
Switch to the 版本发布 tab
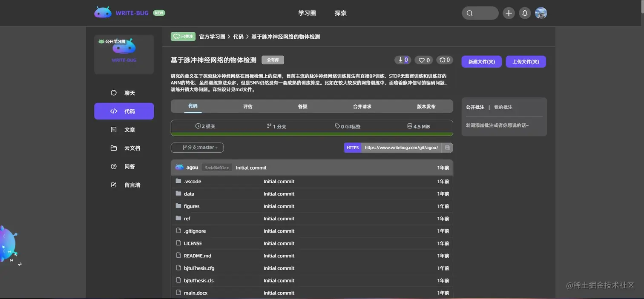pos(426,106)
